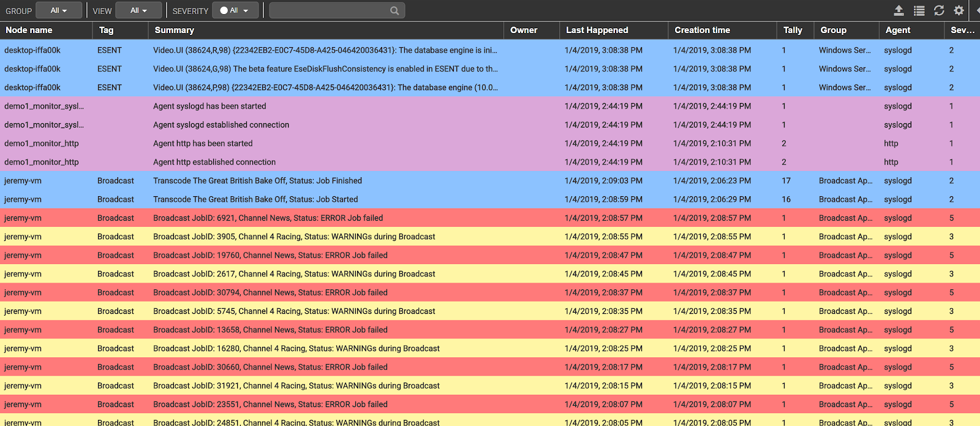The width and height of the screenshot is (980, 426).
Task: Click Broadcast tag in Job Finished row
Action: coord(116,181)
